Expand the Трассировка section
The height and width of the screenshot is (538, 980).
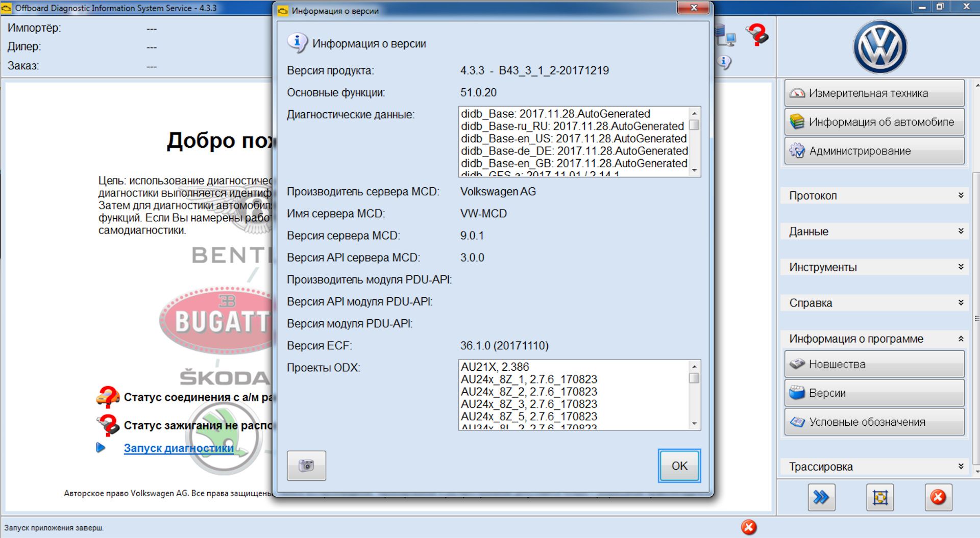pyautogui.click(x=874, y=466)
